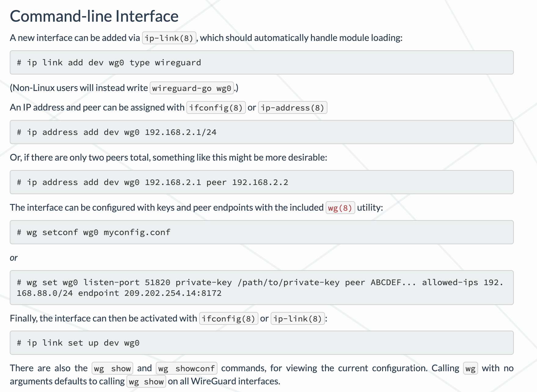Viewport: 537px width, 392px height.
Task: Click the 'ip link add dev wg0' code block
Action: coord(262,63)
